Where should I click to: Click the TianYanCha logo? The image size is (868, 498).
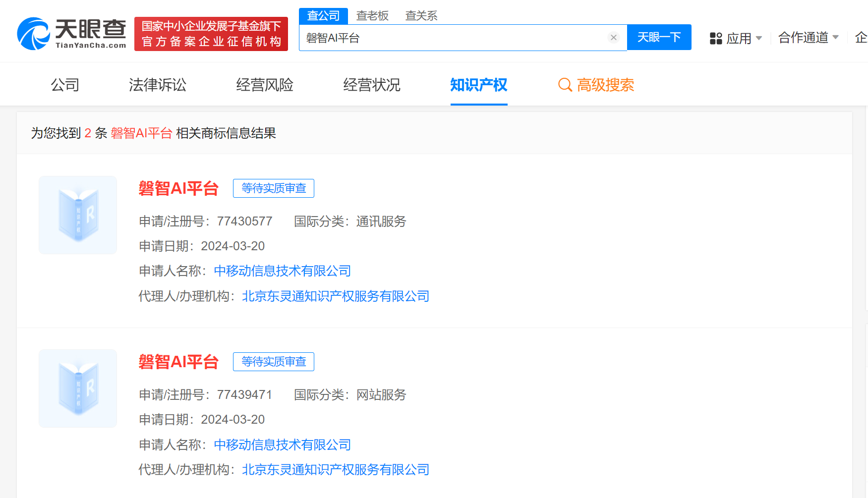pos(72,34)
